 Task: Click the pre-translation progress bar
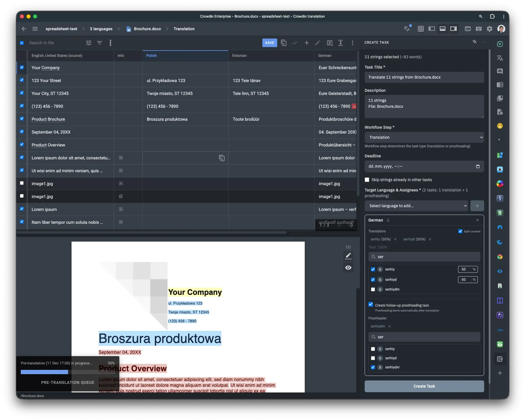coord(44,372)
